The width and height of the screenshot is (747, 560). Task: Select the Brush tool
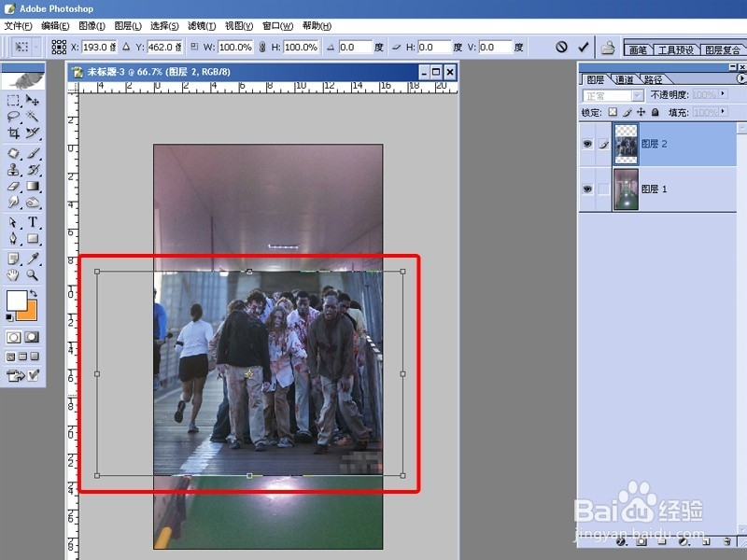pyautogui.click(x=33, y=153)
